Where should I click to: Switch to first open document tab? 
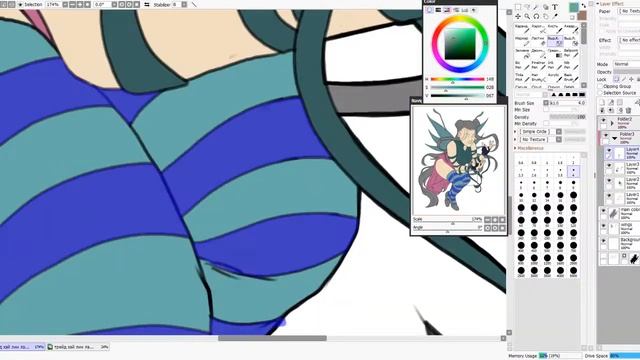click(22, 347)
